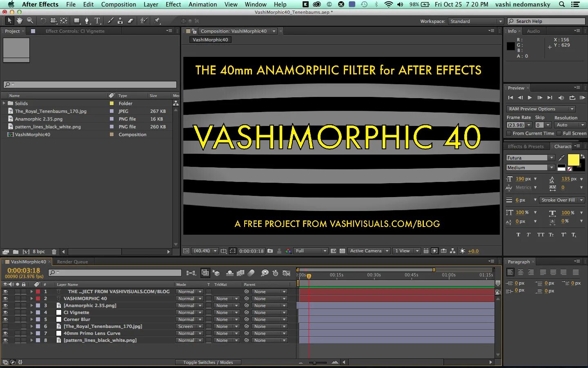The image size is (588, 368).
Task: Click the current time indicator marker
Action: click(x=309, y=276)
